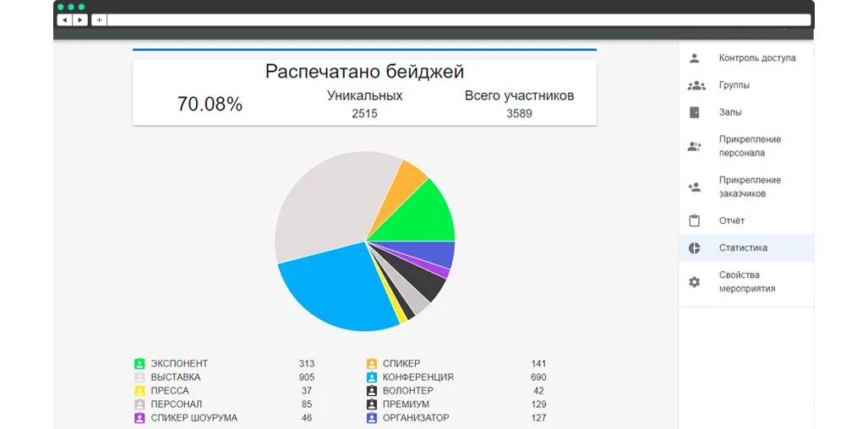Click the value 313 for ЭКСПОНЕНТ
The image size is (868, 429).
click(x=307, y=364)
